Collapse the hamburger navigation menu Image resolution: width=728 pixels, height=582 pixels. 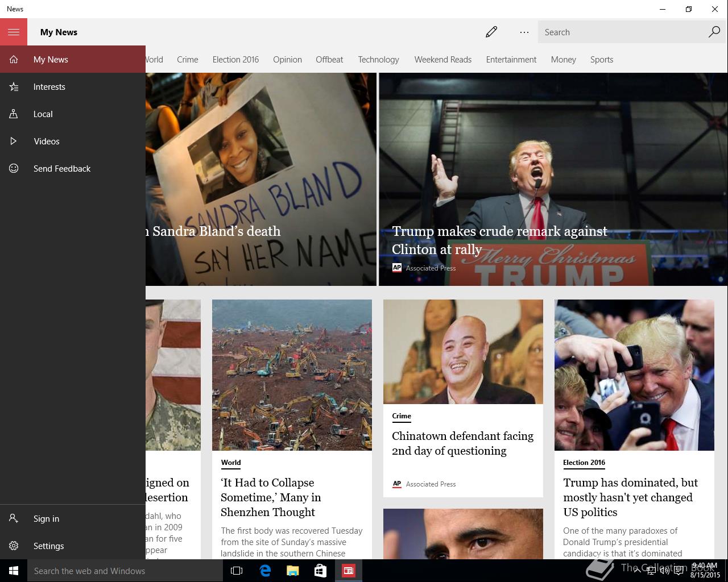click(x=14, y=32)
